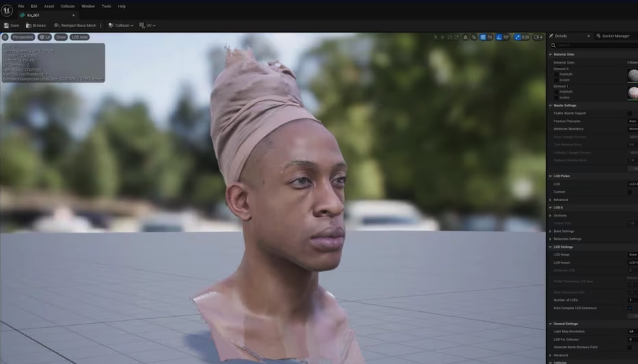
Task: Click the LOD Auto viewport button
Action: coord(80,37)
